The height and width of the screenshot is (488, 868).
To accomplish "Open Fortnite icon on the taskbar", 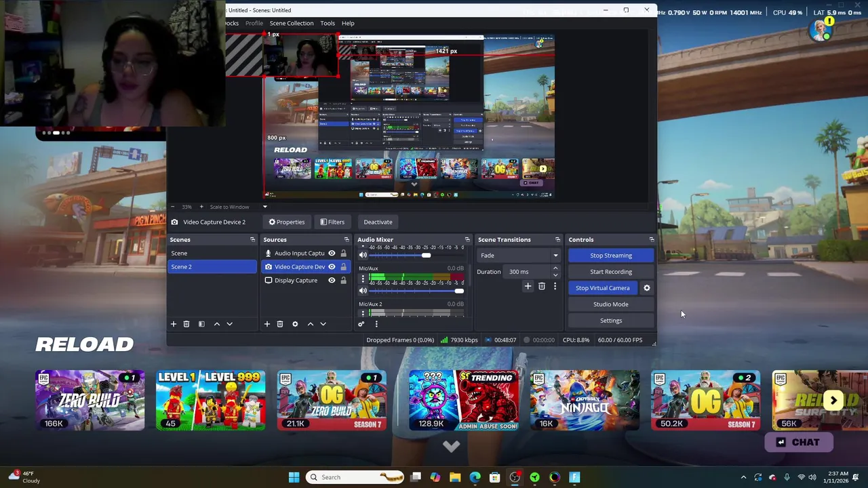I will tap(574, 477).
